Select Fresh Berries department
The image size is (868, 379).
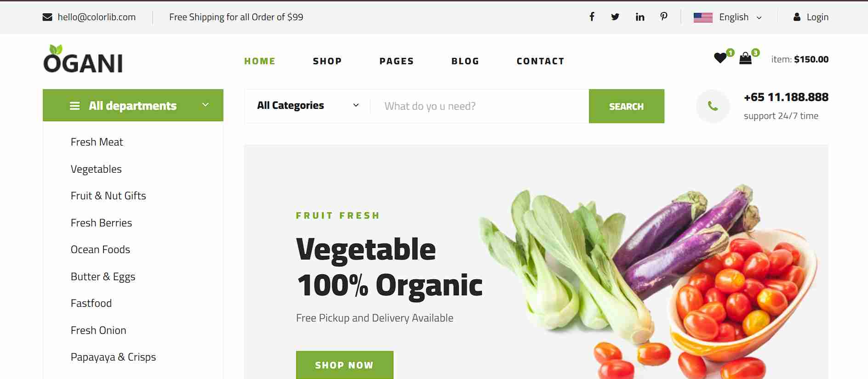point(101,223)
